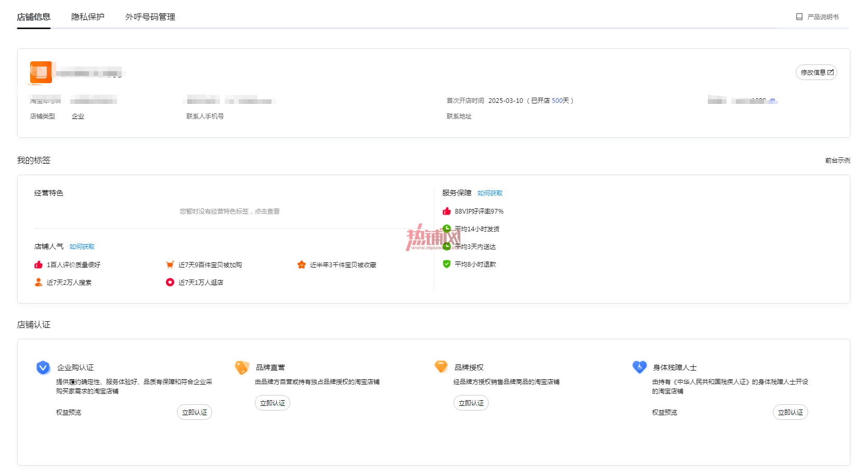Open 如何获取 link next to 服务保障
Image resolution: width=868 pixels, height=475 pixels.
click(490, 193)
